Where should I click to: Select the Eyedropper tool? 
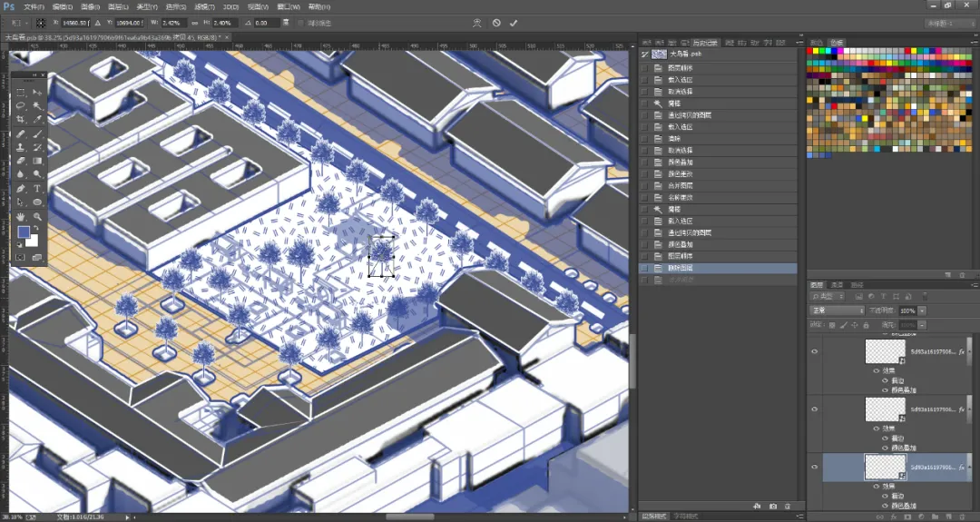[x=37, y=120]
